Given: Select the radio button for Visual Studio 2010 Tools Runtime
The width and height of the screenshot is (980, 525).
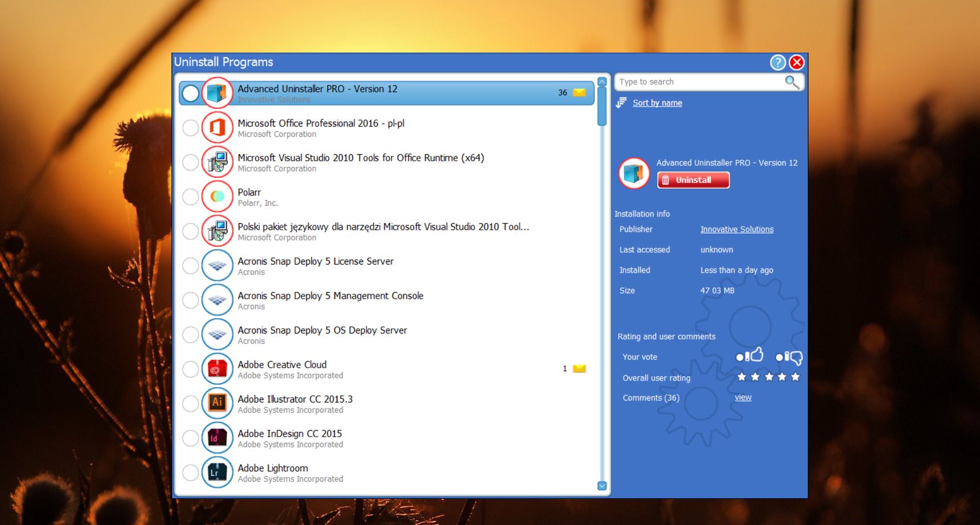Looking at the screenshot, I should coord(190,162).
